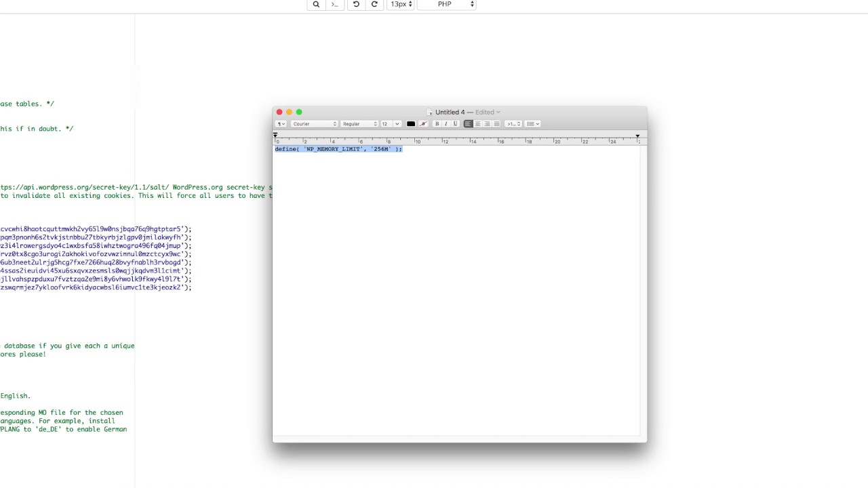Image resolution: width=868 pixels, height=488 pixels.
Task: Toggle bold formatting in TextEdit
Action: (x=437, y=124)
